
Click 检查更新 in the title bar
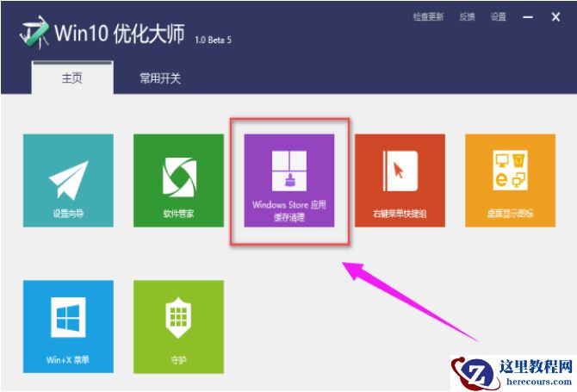(428, 17)
